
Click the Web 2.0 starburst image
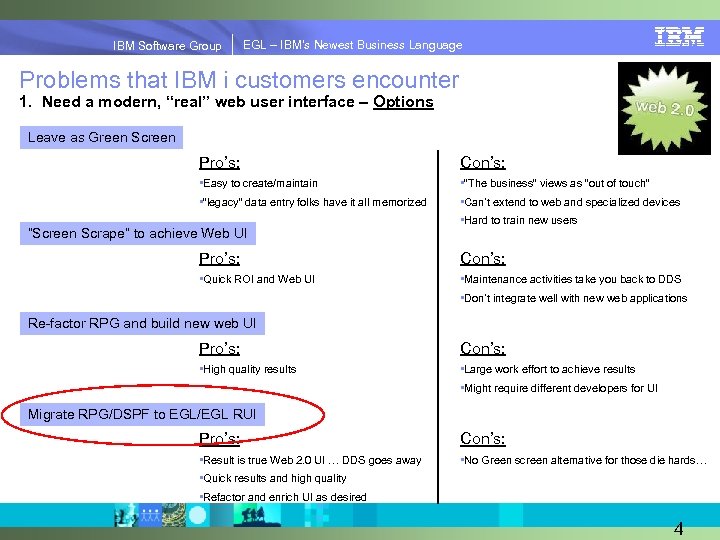[664, 108]
